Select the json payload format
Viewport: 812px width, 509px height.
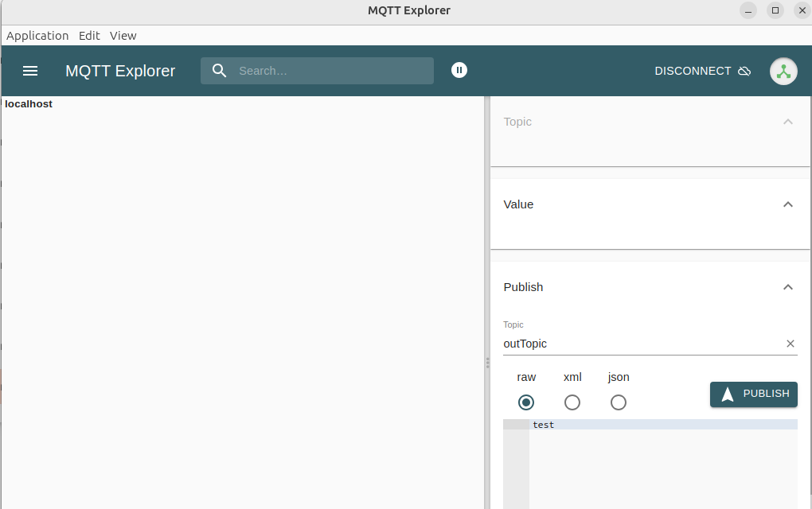(619, 402)
